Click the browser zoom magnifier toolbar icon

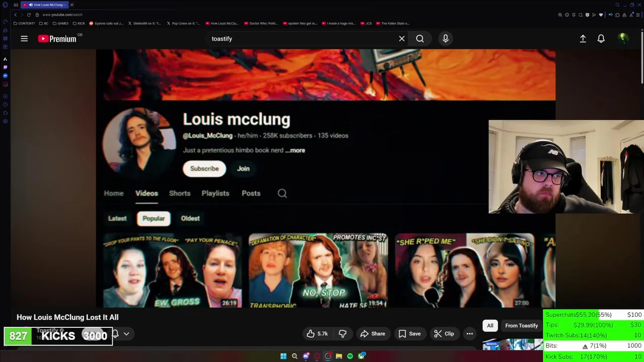click(x=560, y=15)
